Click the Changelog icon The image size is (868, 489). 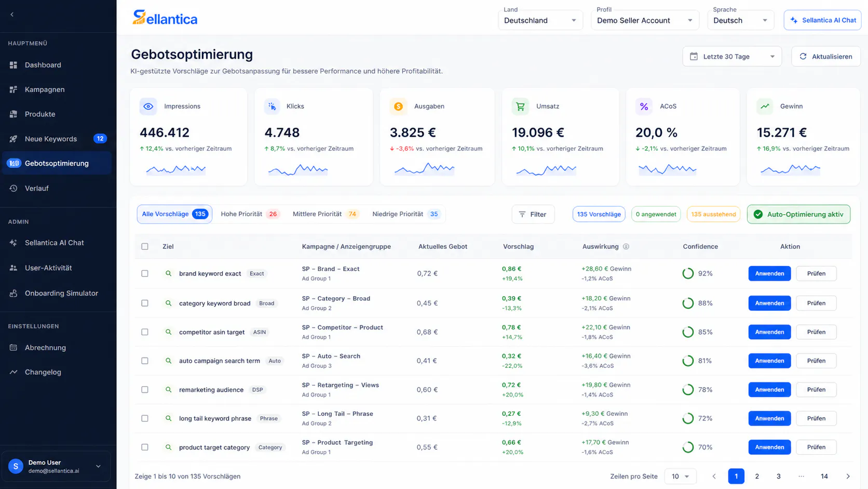point(13,372)
